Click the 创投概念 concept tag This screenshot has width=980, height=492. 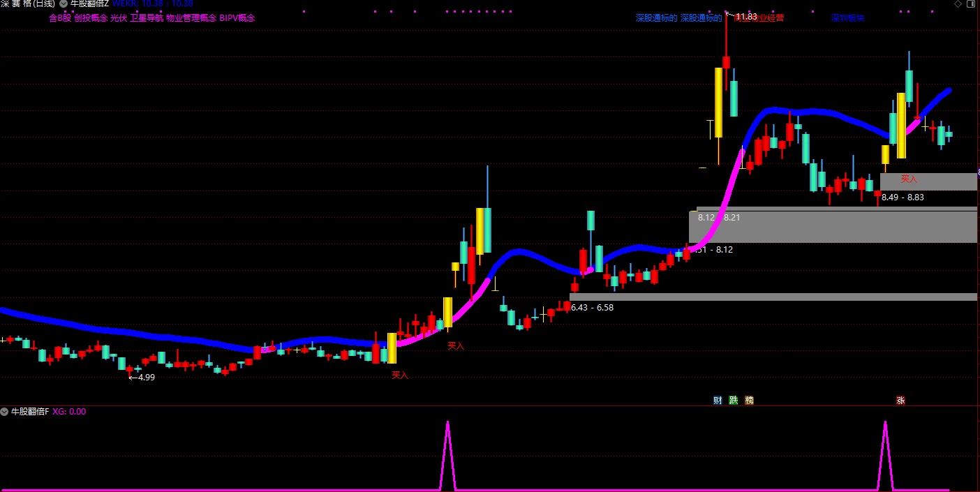click(x=91, y=18)
